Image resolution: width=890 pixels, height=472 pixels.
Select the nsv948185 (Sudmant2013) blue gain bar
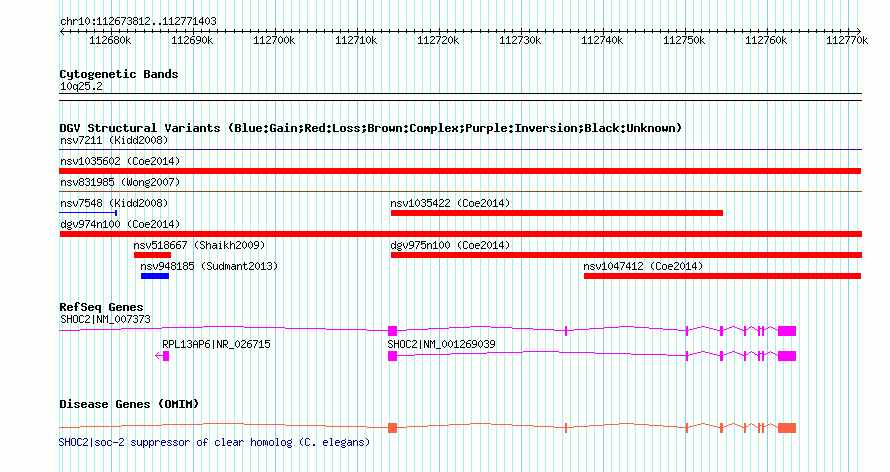155,276
